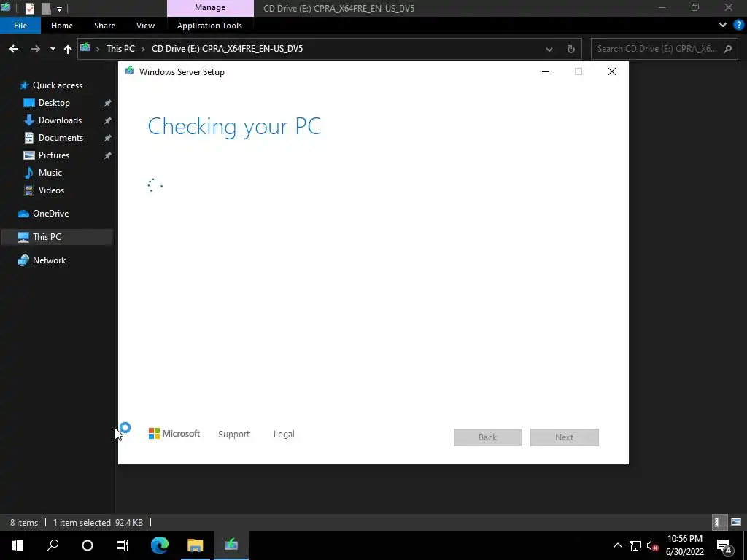
Task: Click the Back button in Setup
Action: coord(488,437)
